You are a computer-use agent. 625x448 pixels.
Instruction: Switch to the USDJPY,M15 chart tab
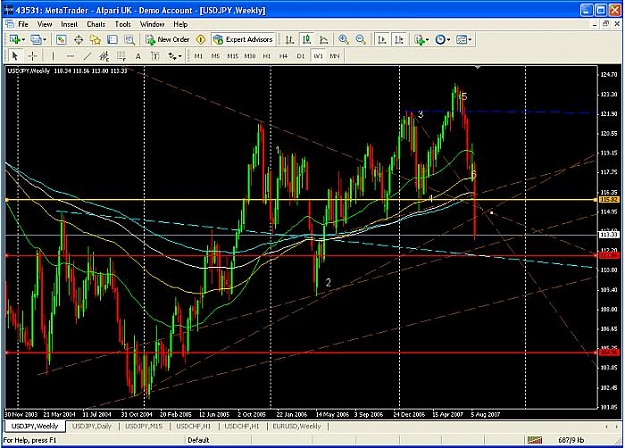coord(144,426)
